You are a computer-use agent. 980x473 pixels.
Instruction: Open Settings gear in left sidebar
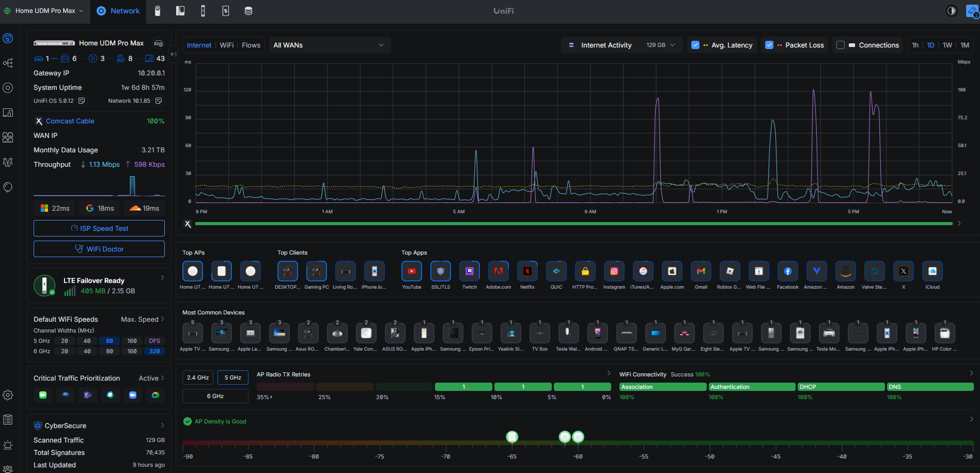pyautogui.click(x=8, y=395)
